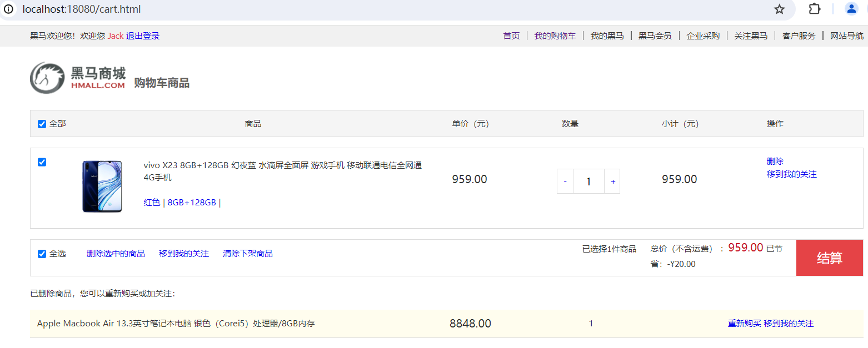Open 黑马会员 in top navigation
Image resolution: width=868 pixels, height=348 pixels.
(x=655, y=36)
